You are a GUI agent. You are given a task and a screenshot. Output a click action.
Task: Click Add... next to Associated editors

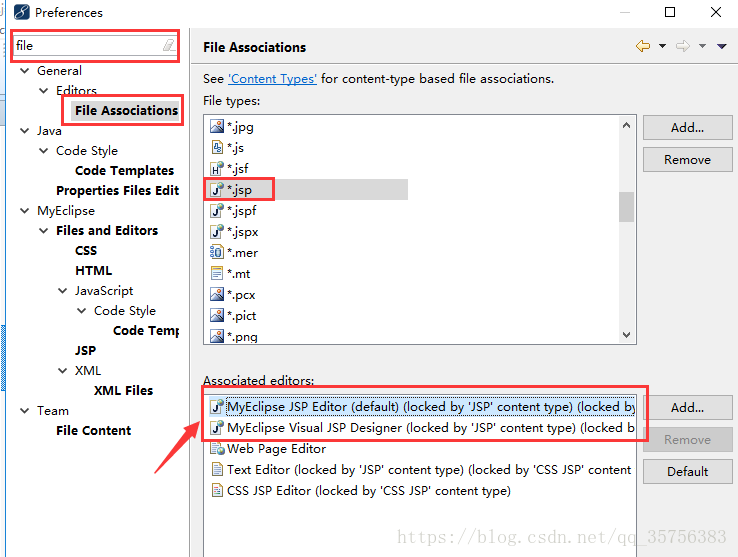pos(688,407)
